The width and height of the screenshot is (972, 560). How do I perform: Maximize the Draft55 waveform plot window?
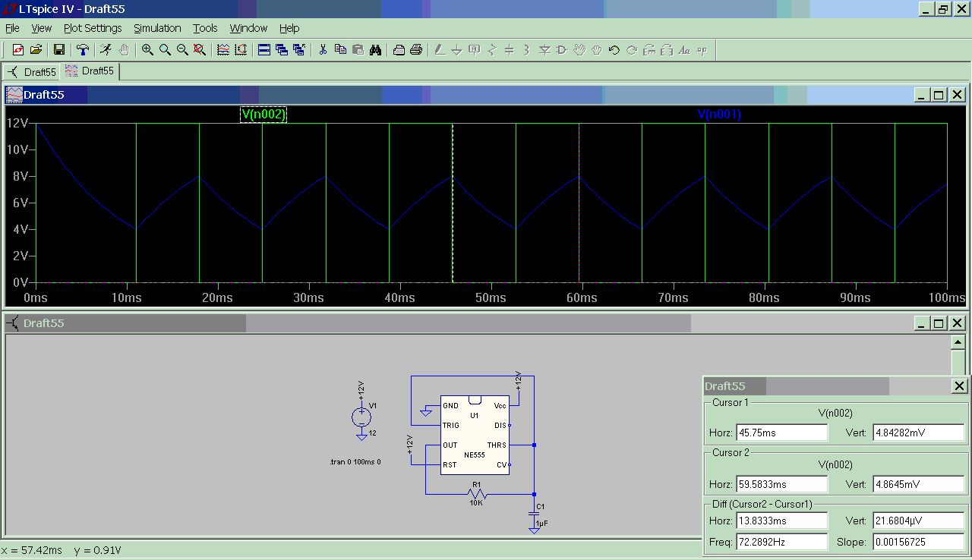[x=939, y=95]
